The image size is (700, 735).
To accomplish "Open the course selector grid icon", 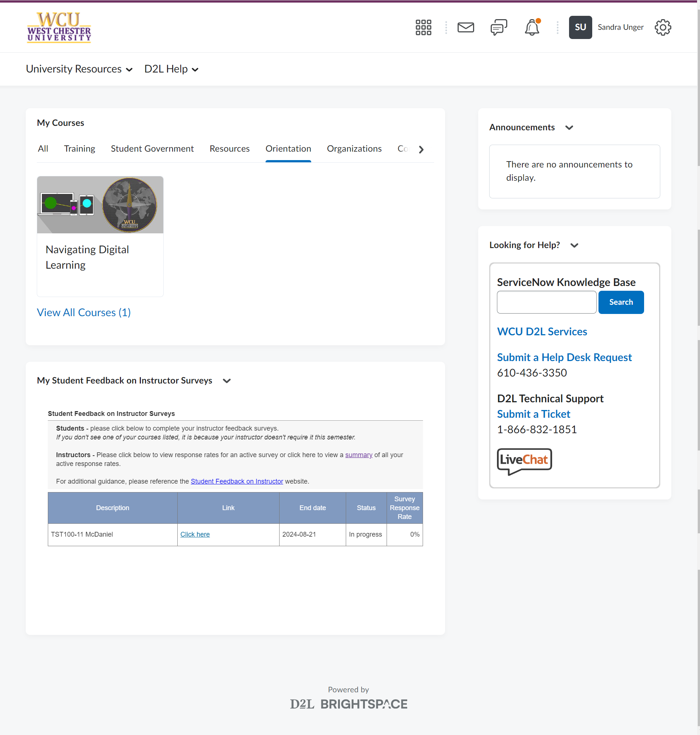I will click(x=423, y=27).
